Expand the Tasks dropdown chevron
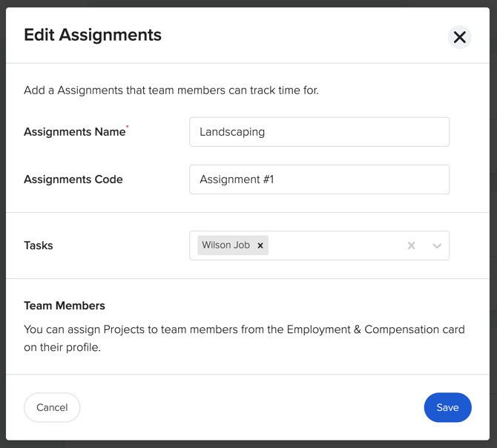 click(437, 246)
